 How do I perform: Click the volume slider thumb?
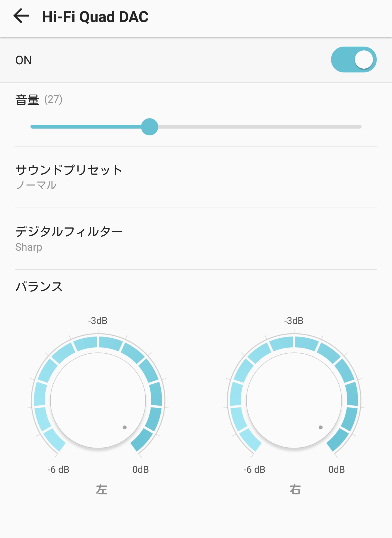(149, 127)
